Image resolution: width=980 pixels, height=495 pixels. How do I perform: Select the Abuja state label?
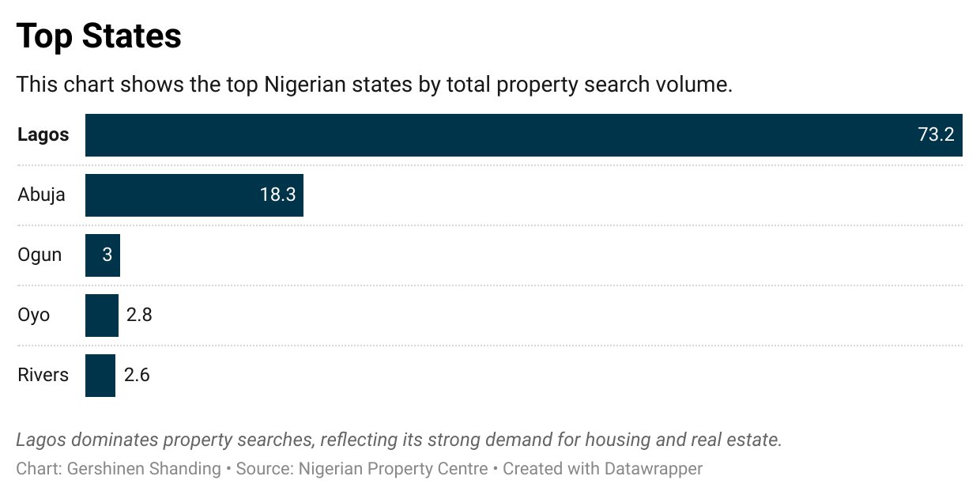tap(41, 195)
